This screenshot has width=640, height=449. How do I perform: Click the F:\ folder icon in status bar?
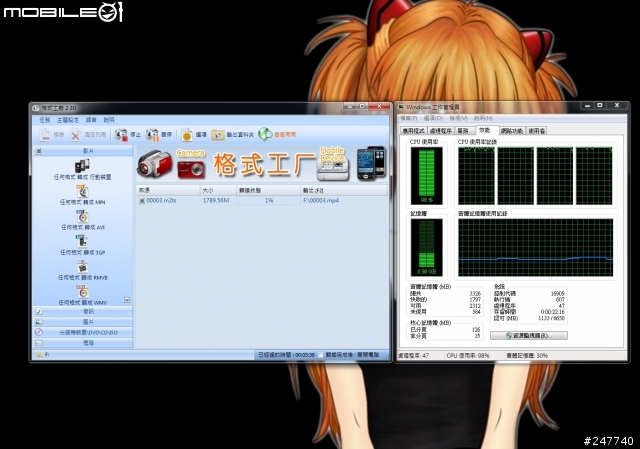40,355
